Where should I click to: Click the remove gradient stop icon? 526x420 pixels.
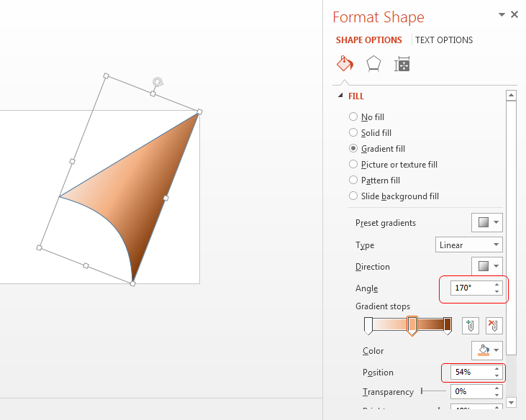coord(494,326)
